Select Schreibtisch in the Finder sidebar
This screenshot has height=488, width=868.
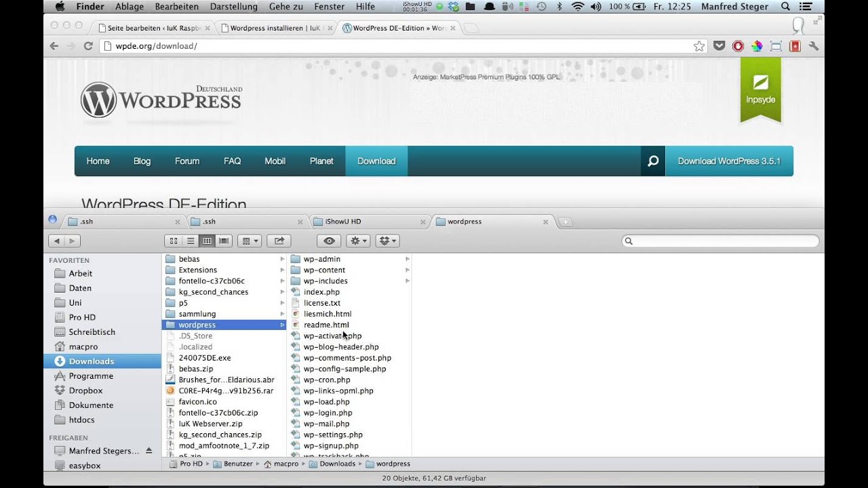(x=92, y=332)
